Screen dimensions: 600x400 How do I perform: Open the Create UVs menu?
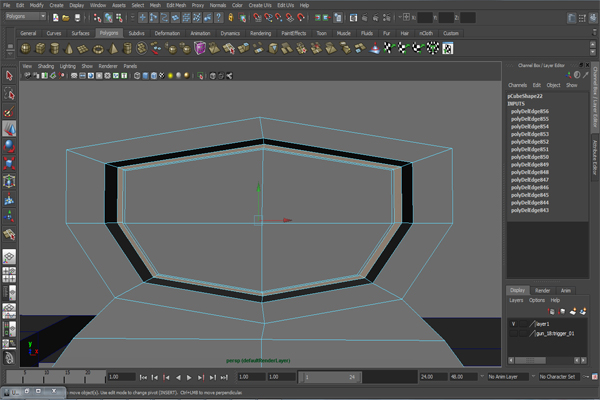pos(260,5)
